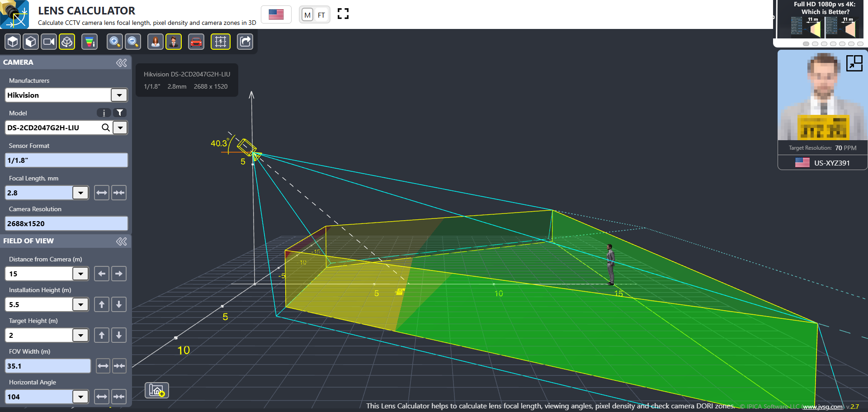Switch units to M

coord(307,15)
